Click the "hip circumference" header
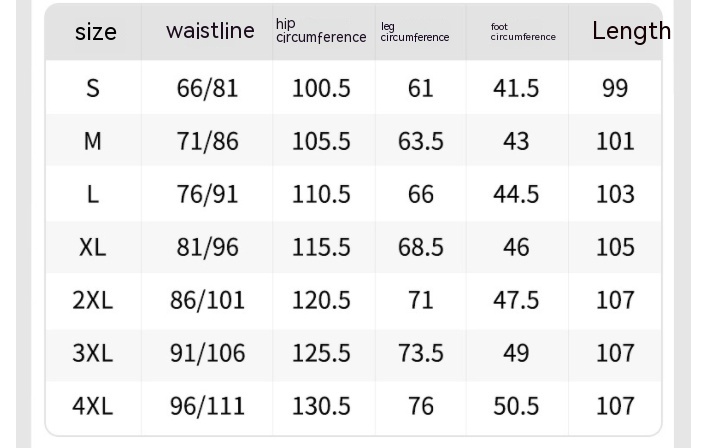The image size is (716, 448). [x=321, y=31]
